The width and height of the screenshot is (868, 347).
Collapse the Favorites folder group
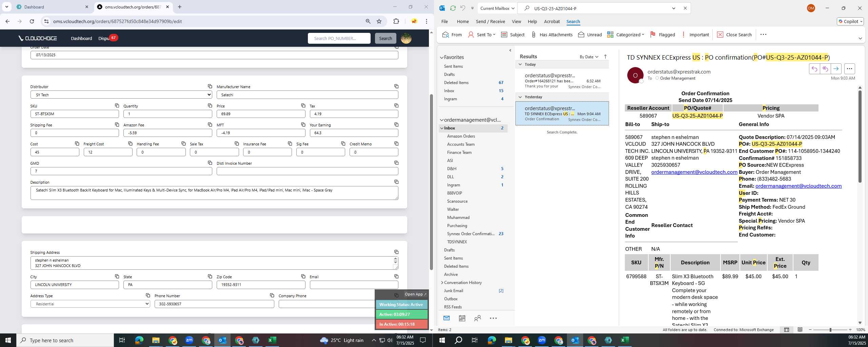tap(441, 58)
